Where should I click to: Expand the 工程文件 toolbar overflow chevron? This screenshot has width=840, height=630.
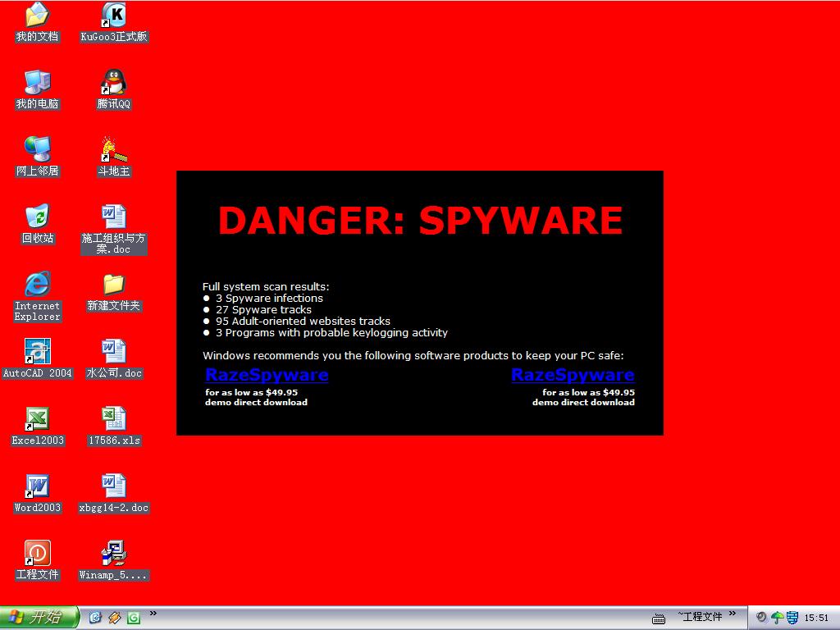pos(733,614)
